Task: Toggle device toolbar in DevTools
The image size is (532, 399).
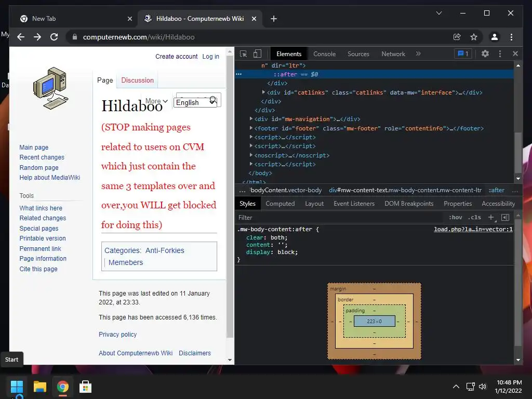Action: pos(258,54)
